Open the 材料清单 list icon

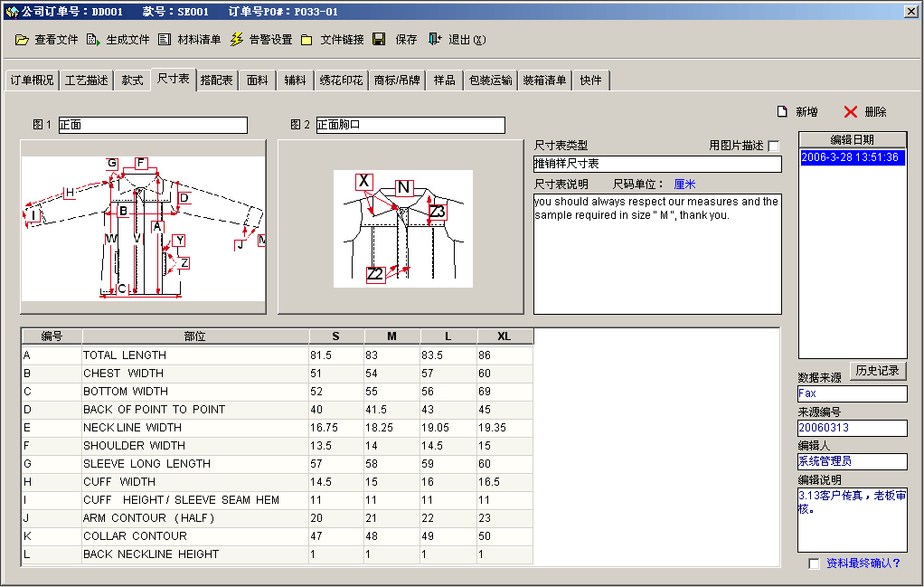point(164,40)
